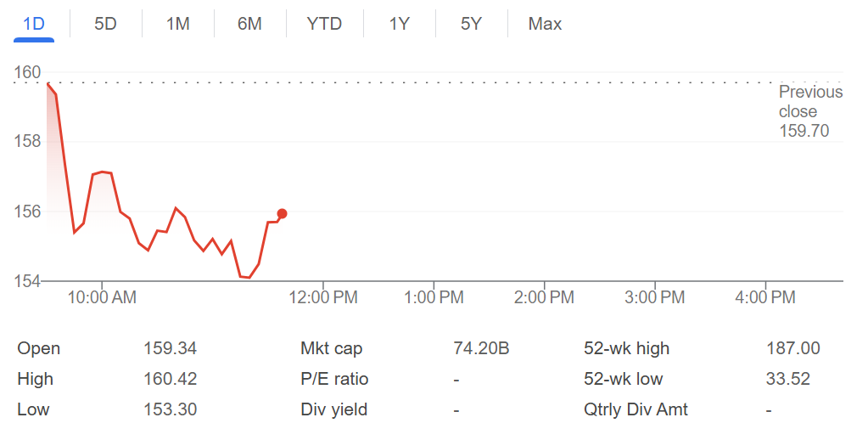Click the 52-wk low value 33.52
This screenshot has height=440, width=868.
(x=787, y=379)
